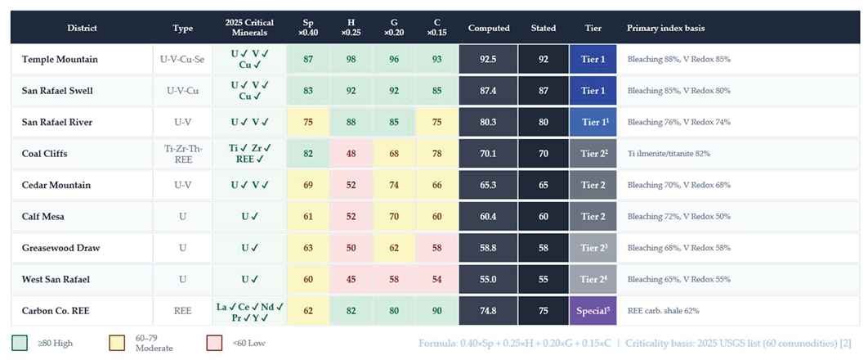
Task: Click the Tier 1 badge for Temple Mountain
Action: [x=593, y=59]
